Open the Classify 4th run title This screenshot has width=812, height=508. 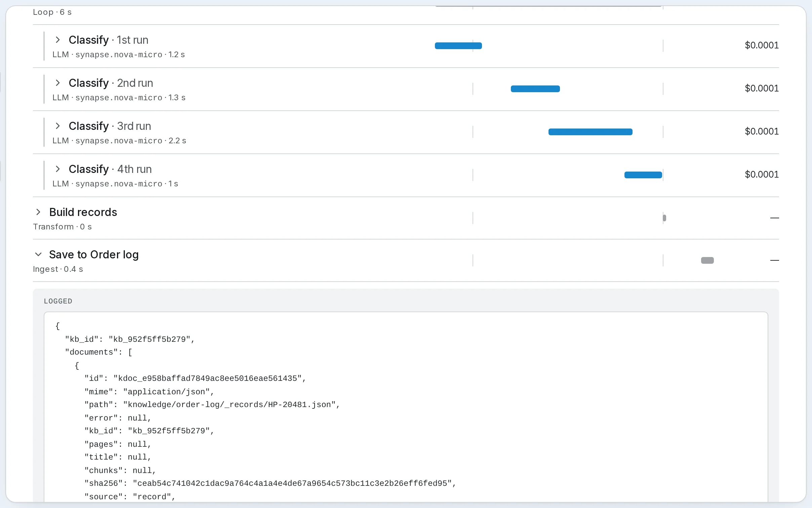pyautogui.click(x=110, y=169)
